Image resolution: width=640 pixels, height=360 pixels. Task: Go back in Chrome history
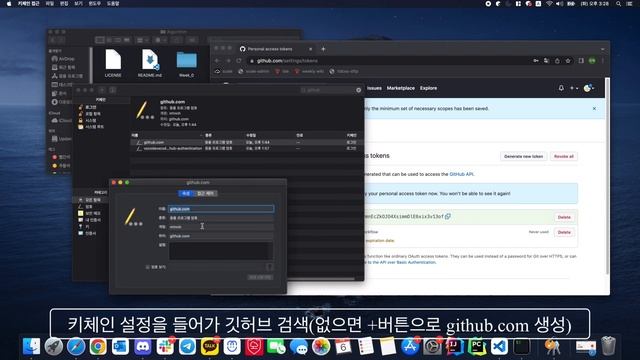pyautogui.click(x=218, y=61)
